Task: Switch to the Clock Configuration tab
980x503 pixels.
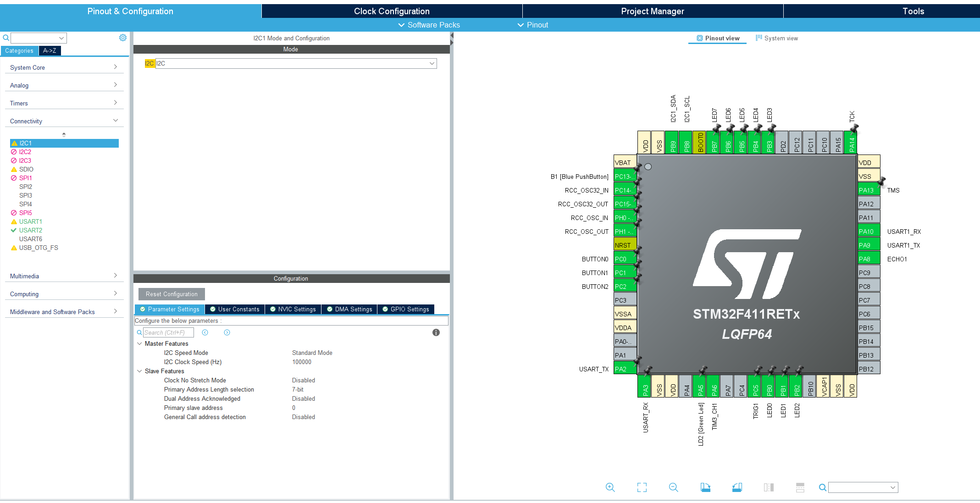Action: click(x=392, y=11)
